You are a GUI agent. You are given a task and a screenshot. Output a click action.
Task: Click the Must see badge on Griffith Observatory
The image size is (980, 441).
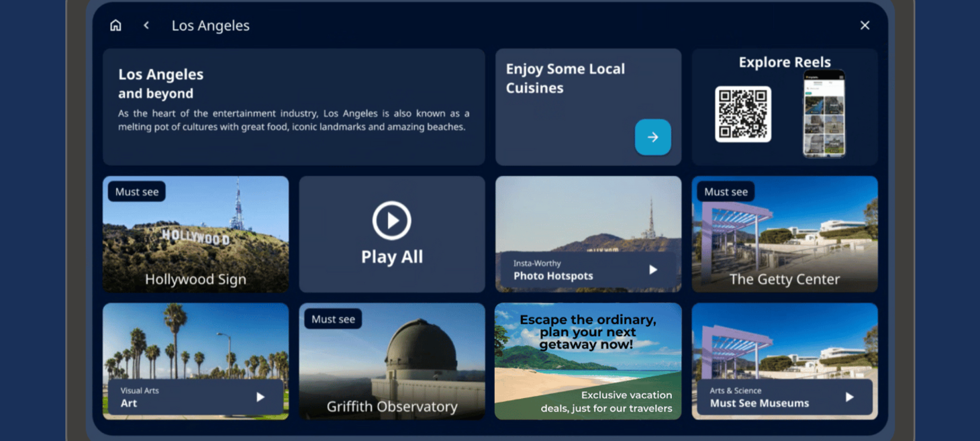pos(333,320)
